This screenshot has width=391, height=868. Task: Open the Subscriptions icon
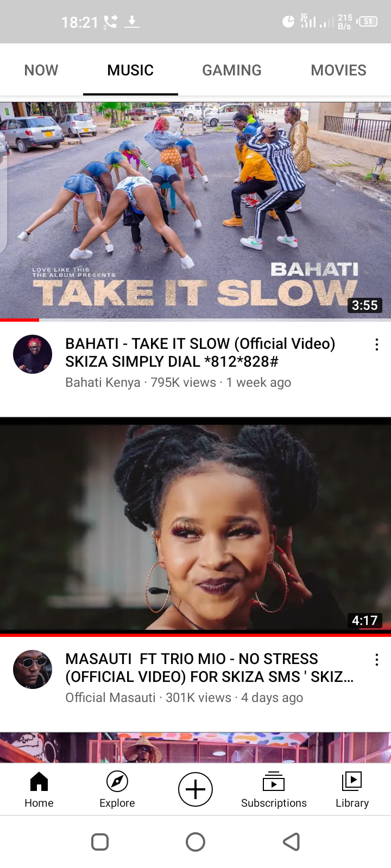pyautogui.click(x=274, y=782)
